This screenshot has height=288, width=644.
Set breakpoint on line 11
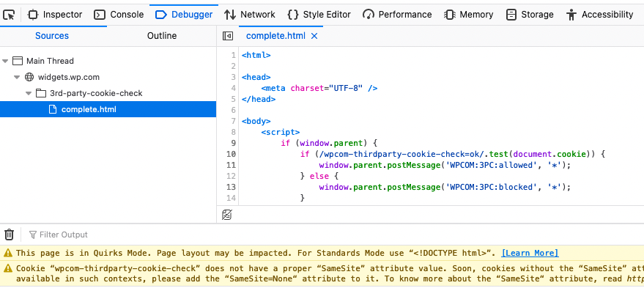[x=231, y=165]
